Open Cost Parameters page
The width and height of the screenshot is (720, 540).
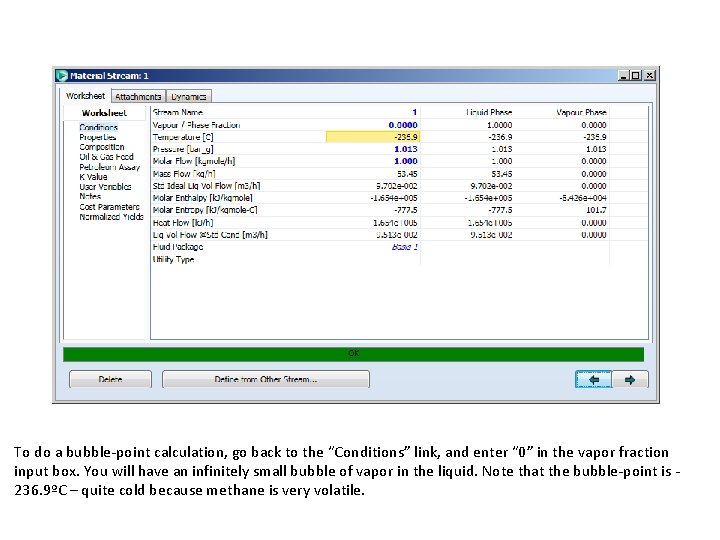point(109,207)
